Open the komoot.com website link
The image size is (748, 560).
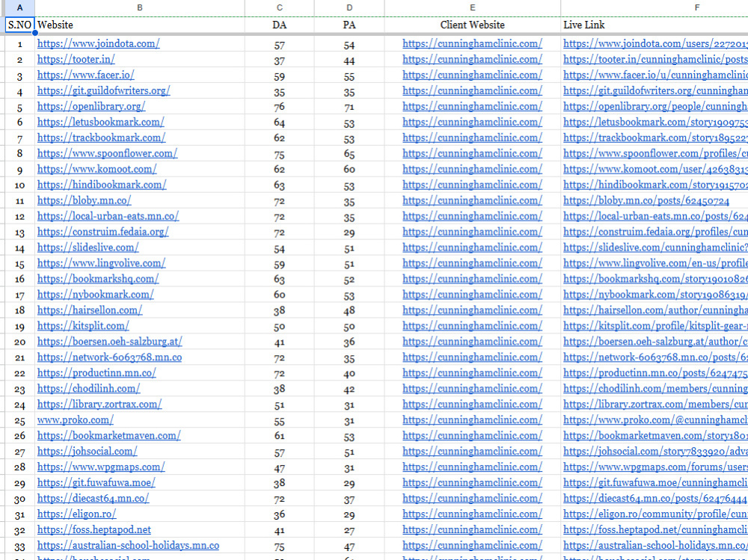tap(96, 169)
